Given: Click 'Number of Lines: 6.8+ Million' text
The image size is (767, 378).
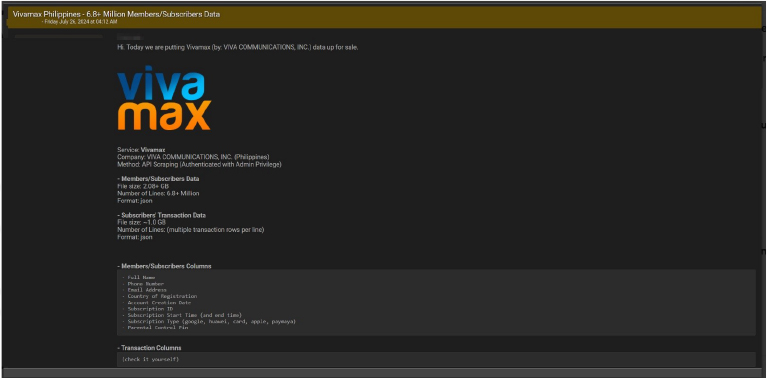Looking at the screenshot, I should click(158, 194).
